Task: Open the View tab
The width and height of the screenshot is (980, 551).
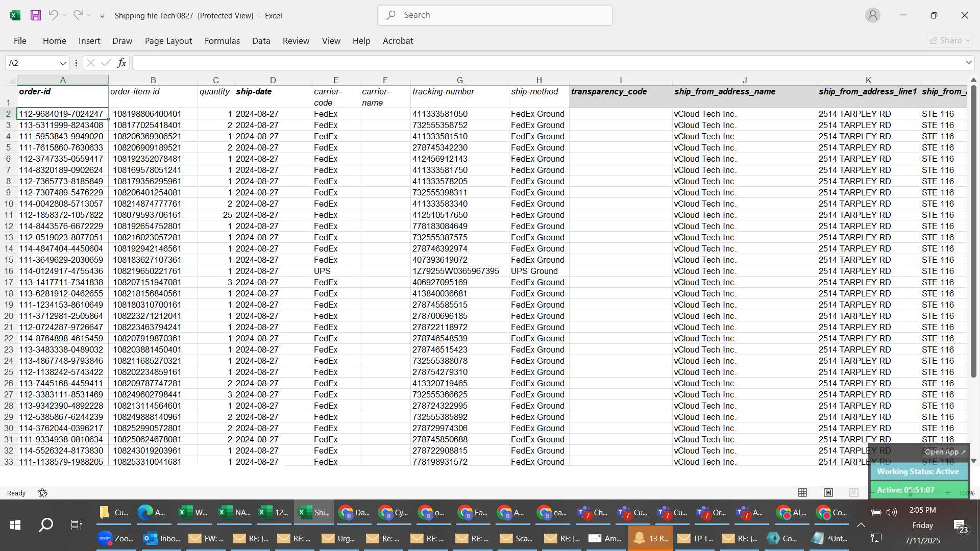Action: (331, 41)
